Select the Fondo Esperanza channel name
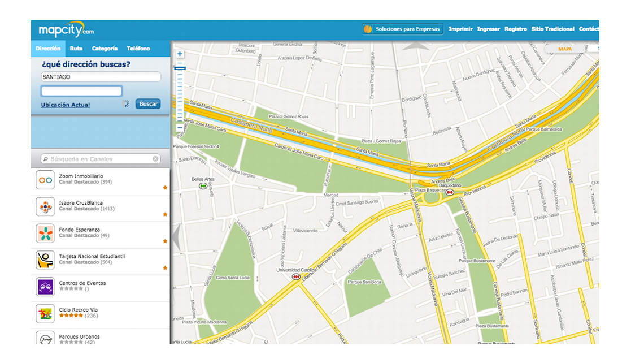The image size is (644, 363). click(x=79, y=230)
